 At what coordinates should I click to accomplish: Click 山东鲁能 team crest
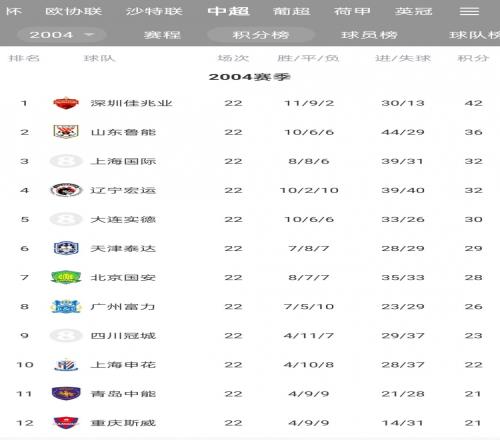66,132
